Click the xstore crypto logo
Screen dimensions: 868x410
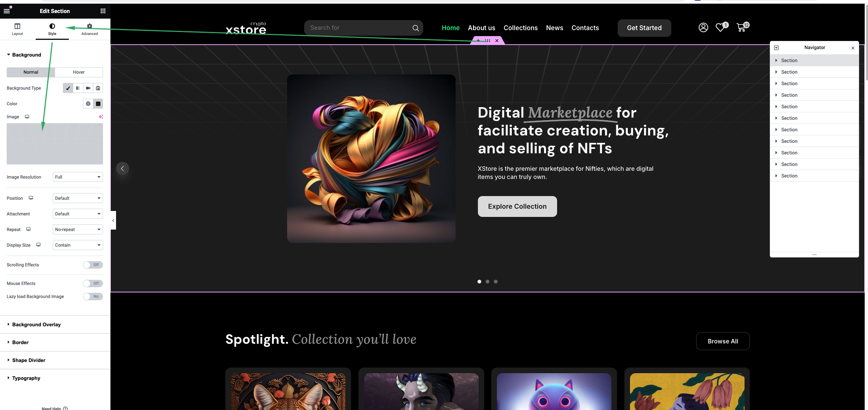click(x=246, y=28)
